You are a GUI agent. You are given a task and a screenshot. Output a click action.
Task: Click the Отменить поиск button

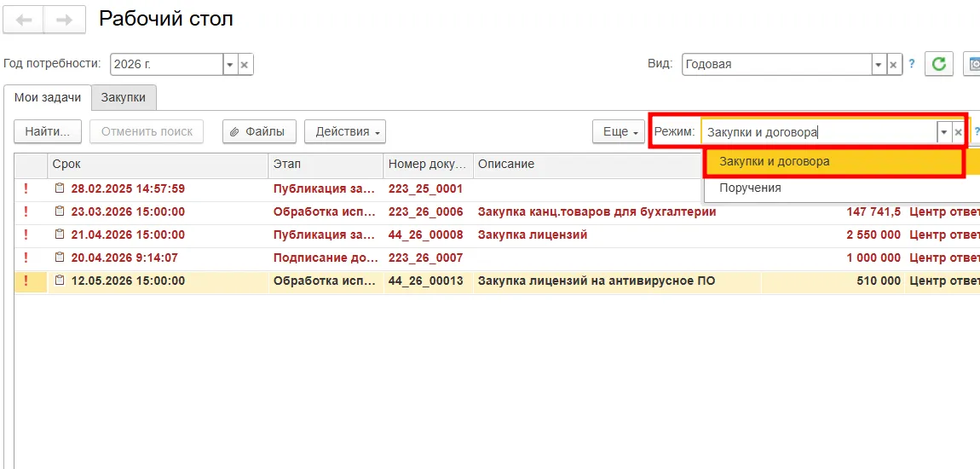147,132
